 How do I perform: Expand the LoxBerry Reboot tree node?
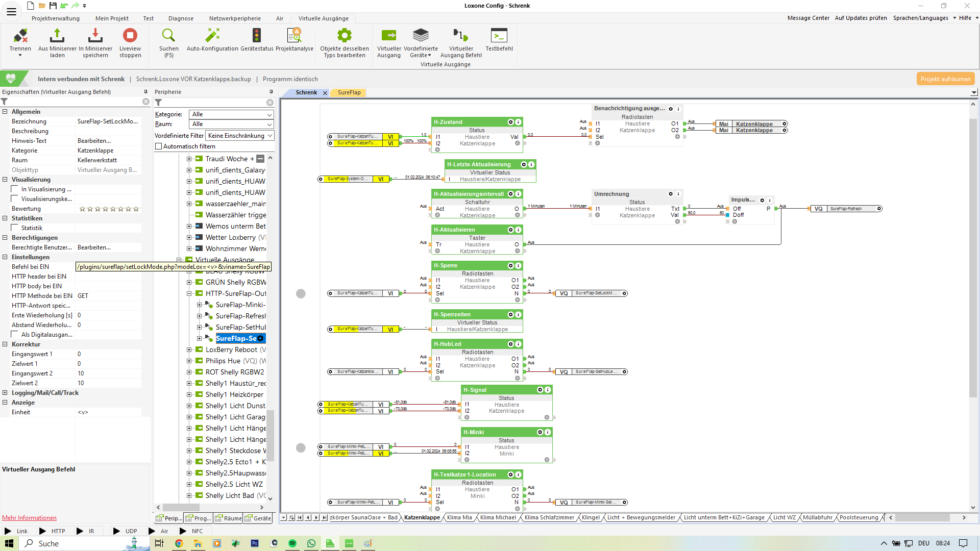[189, 350]
